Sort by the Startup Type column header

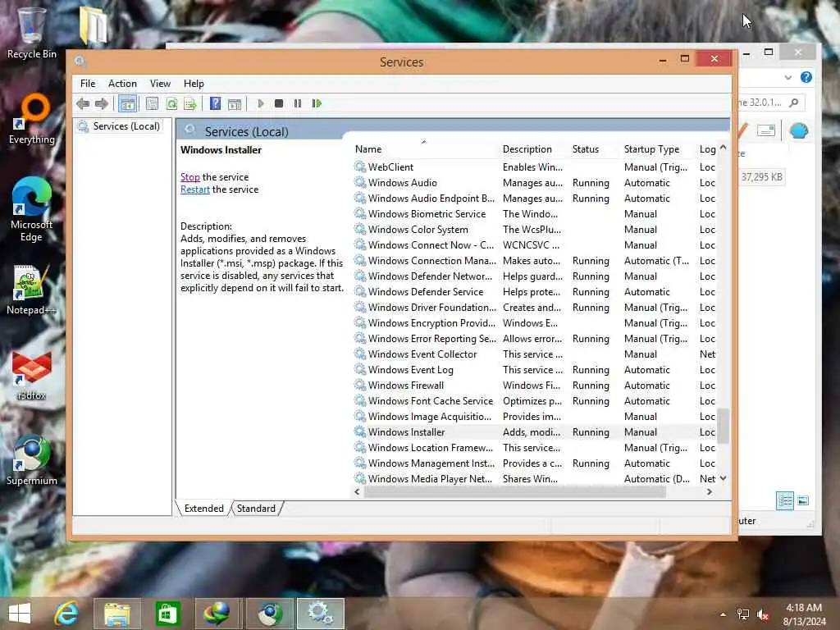coord(659,149)
